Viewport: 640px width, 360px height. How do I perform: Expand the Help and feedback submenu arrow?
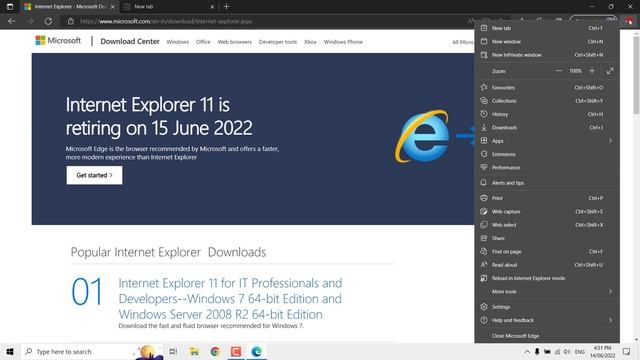coord(611,320)
